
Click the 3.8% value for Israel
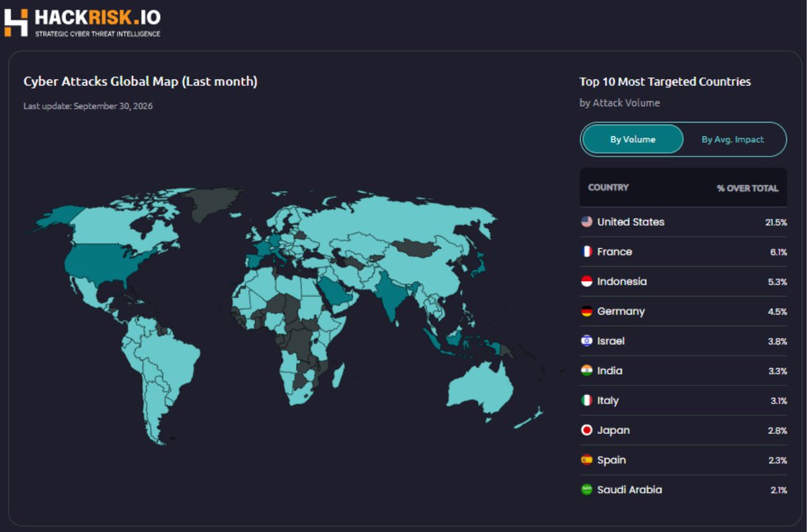777,341
